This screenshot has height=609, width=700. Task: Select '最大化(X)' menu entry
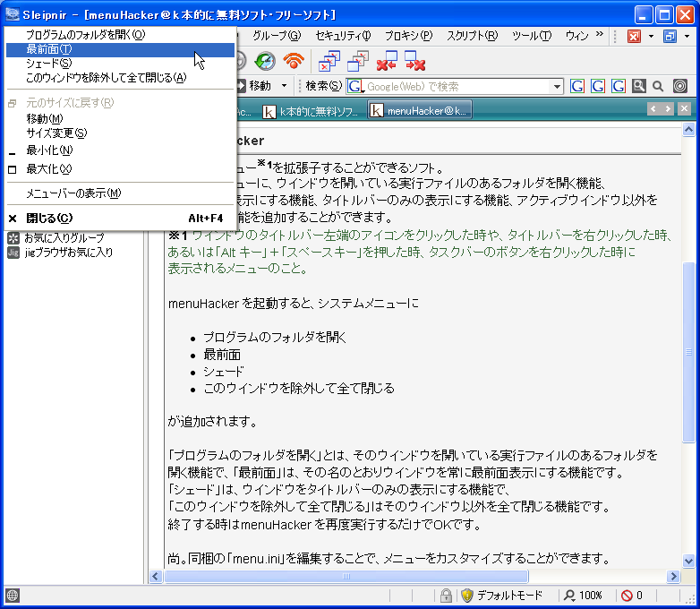tap(120, 169)
